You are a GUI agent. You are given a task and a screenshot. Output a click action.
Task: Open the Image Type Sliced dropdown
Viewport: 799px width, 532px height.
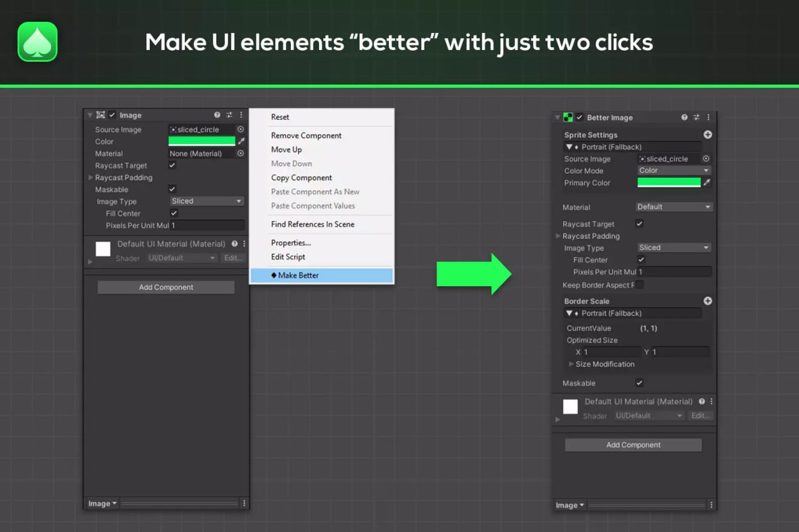[x=206, y=201]
